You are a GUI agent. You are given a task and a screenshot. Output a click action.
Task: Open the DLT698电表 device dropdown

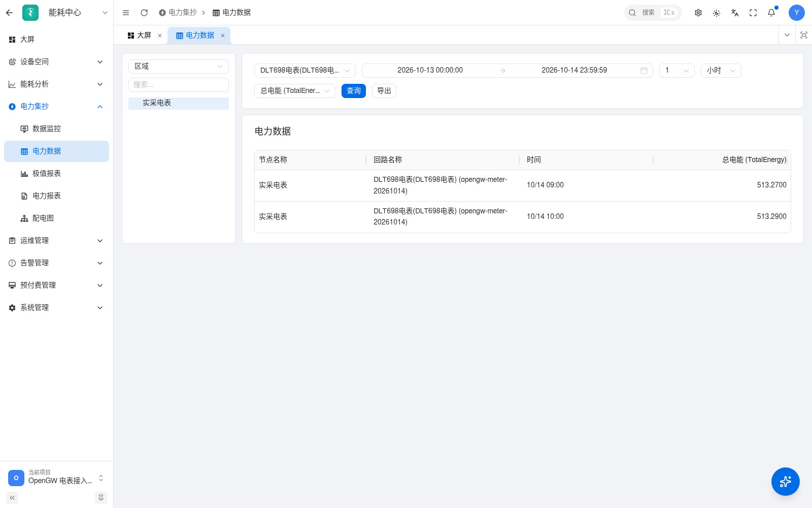coord(305,71)
